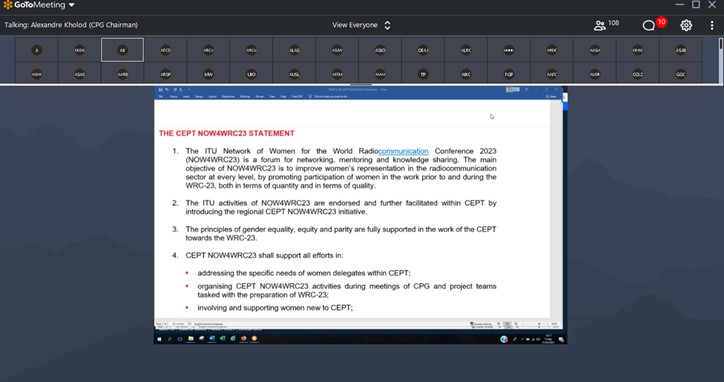
Task: Click the GoToMeeting flower logo
Action: click(x=7, y=5)
